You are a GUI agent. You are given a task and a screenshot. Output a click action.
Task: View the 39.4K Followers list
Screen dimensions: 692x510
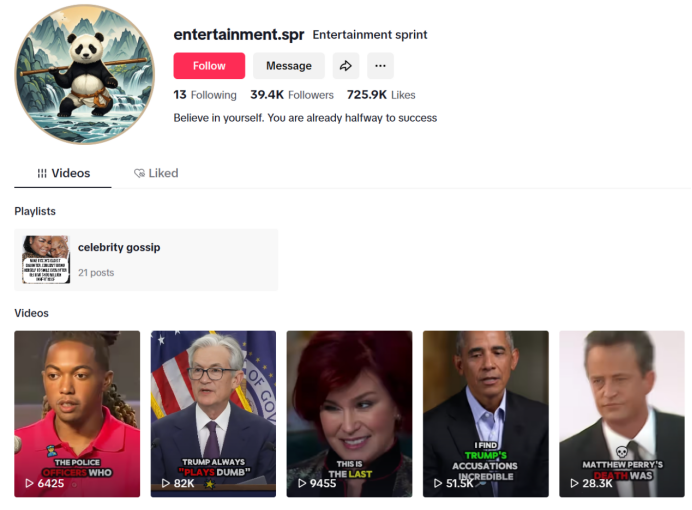pos(292,95)
